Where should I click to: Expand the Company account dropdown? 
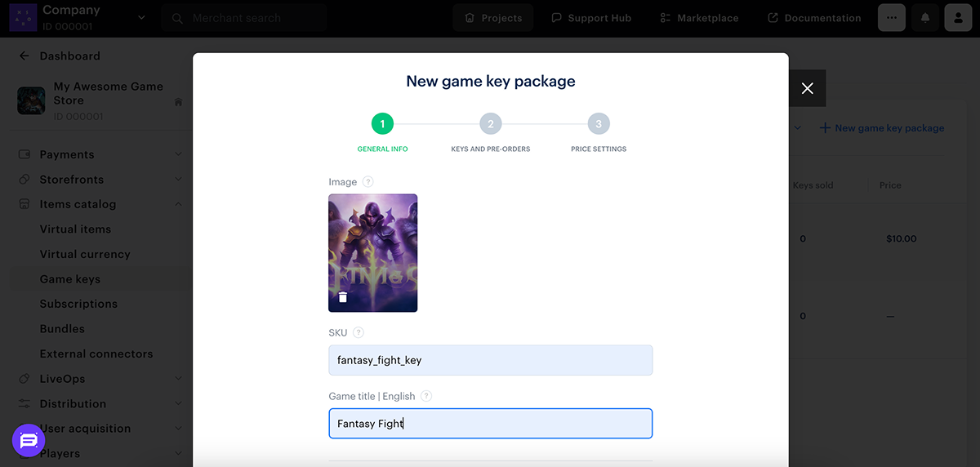tap(142, 18)
